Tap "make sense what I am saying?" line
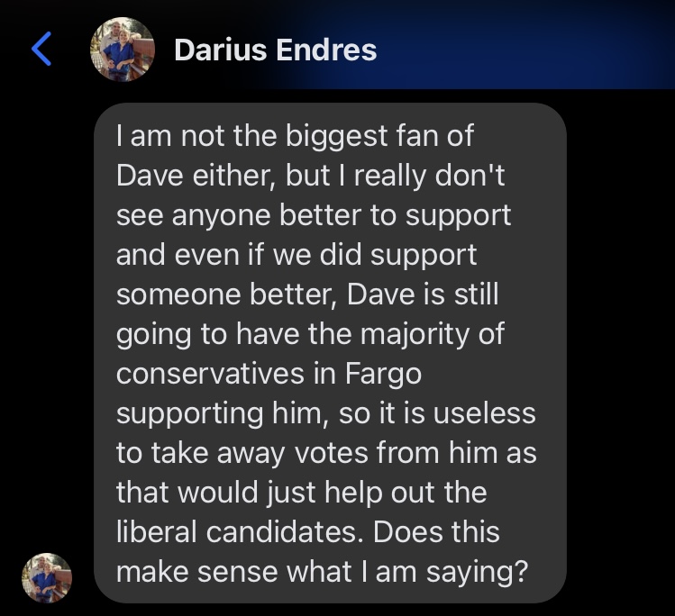Screen dimensions: 675x616 [x=322, y=572]
